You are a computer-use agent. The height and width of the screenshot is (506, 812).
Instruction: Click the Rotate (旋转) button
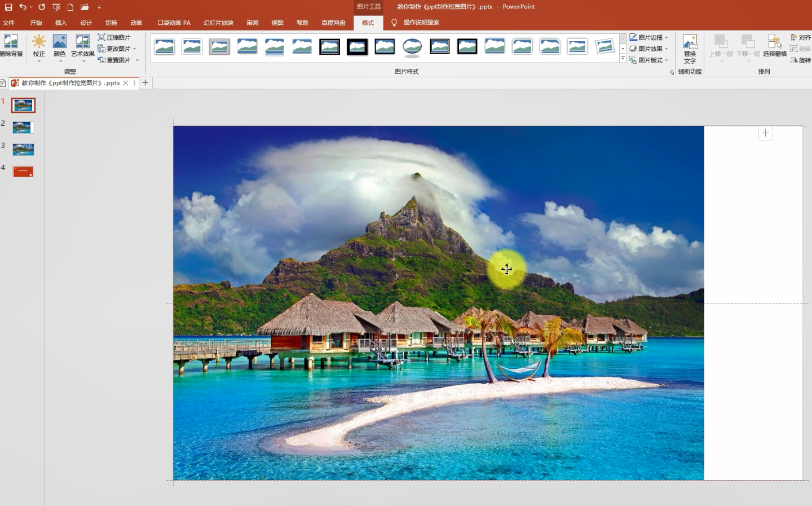coord(801,60)
